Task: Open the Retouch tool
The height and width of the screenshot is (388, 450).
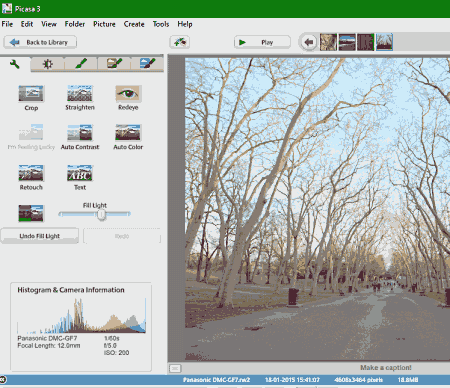Action: point(31,173)
